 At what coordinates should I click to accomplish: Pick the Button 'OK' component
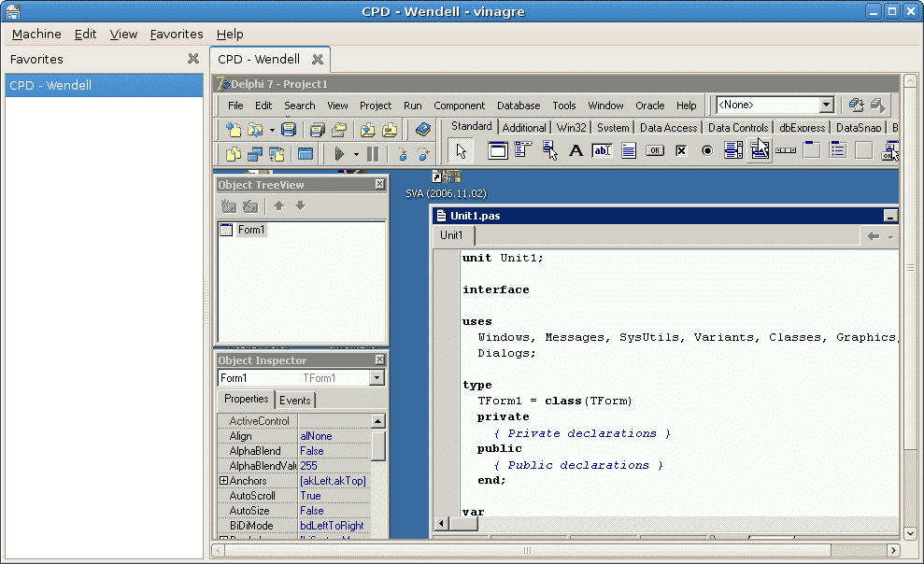click(x=655, y=150)
